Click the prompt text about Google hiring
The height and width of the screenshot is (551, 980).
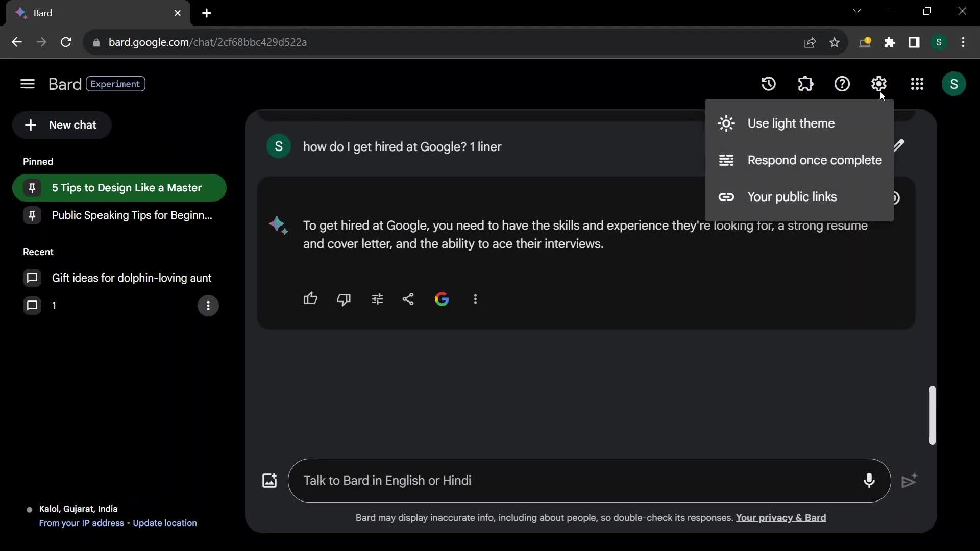pyautogui.click(x=402, y=147)
